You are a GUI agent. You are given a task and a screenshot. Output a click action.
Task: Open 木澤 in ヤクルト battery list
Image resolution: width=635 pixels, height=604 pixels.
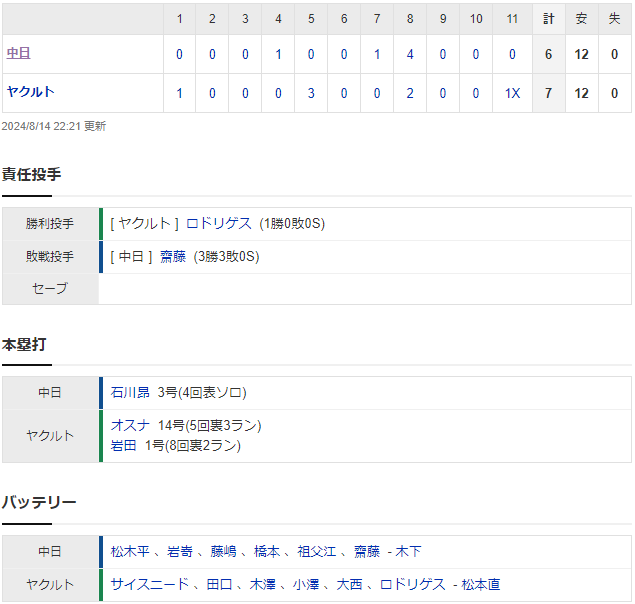click(x=262, y=584)
